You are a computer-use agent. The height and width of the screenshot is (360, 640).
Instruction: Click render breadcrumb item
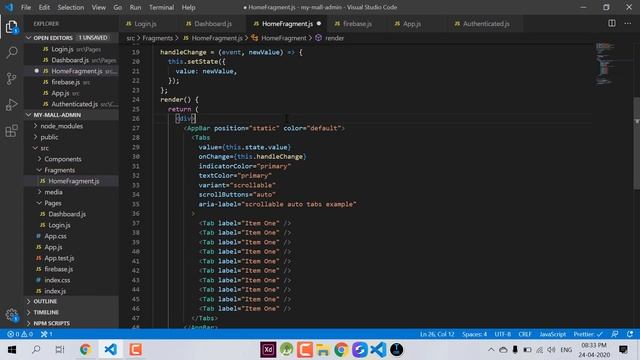[330, 38]
